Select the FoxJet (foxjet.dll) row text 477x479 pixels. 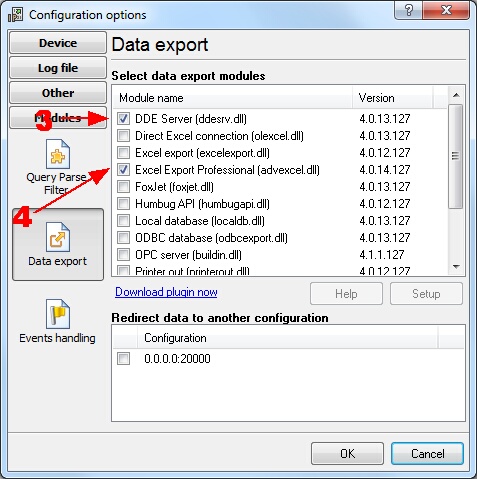(174, 187)
